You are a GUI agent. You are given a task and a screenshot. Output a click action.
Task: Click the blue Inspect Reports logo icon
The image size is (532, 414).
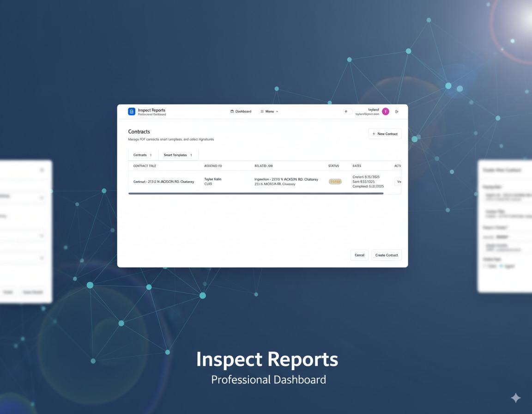point(132,111)
